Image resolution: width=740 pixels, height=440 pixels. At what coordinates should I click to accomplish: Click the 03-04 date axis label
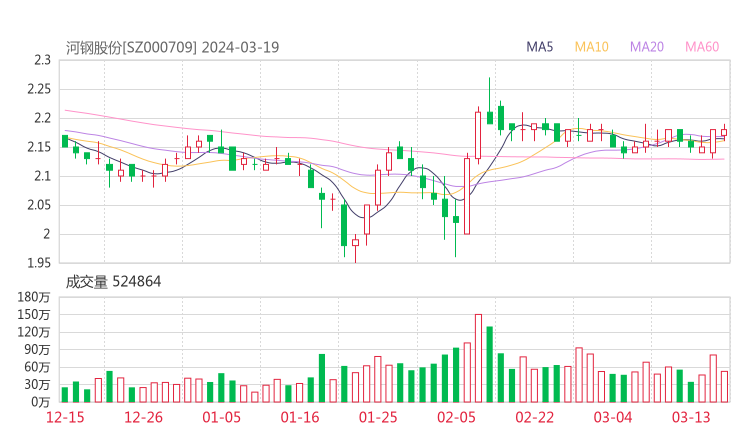[613, 417]
